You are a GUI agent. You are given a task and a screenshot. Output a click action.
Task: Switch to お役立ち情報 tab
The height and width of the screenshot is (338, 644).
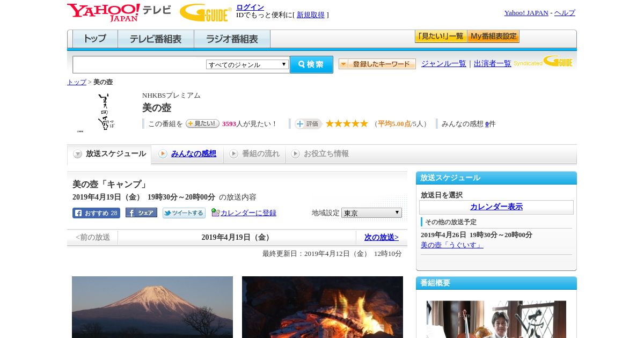326,154
